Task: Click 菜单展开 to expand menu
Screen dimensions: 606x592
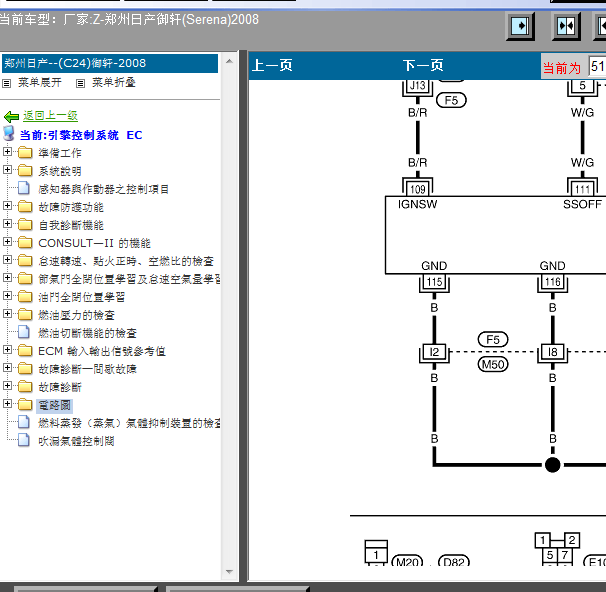Action: 40,82
